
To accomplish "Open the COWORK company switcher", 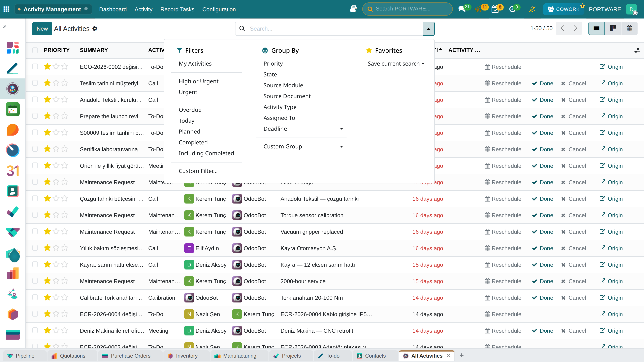I will click(563, 9).
